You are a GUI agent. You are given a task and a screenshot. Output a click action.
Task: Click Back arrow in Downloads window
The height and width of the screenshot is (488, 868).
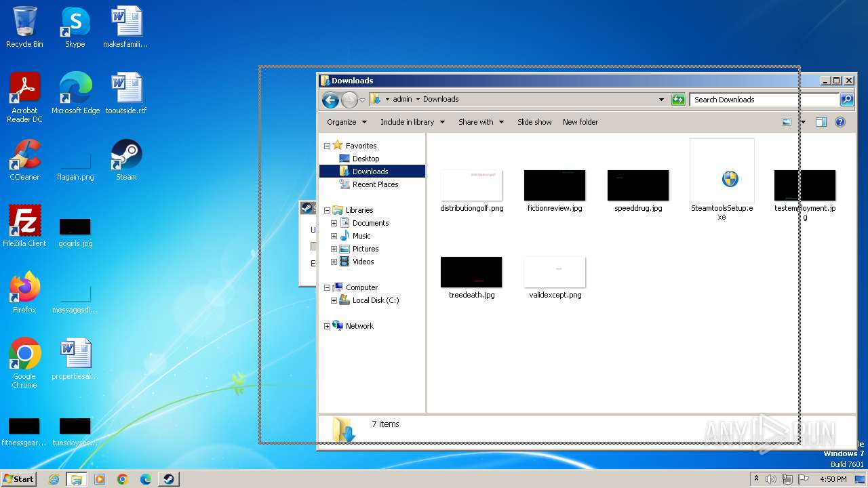pyautogui.click(x=330, y=100)
